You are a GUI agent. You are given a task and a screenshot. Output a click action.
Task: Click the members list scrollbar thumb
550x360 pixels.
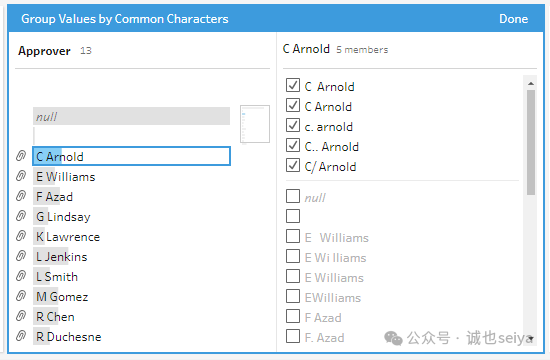pyautogui.click(x=531, y=142)
